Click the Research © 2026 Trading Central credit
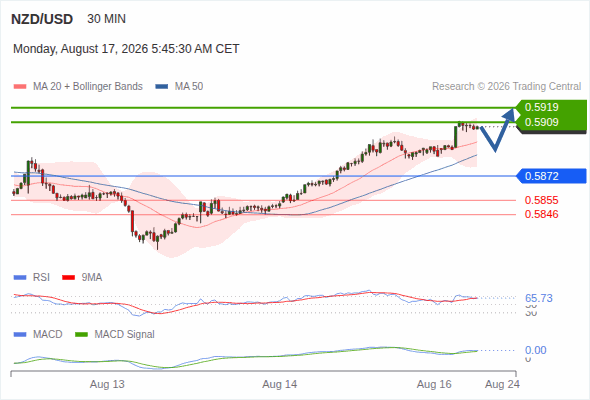Image resolution: width=590 pixels, height=400 pixels. [506, 87]
